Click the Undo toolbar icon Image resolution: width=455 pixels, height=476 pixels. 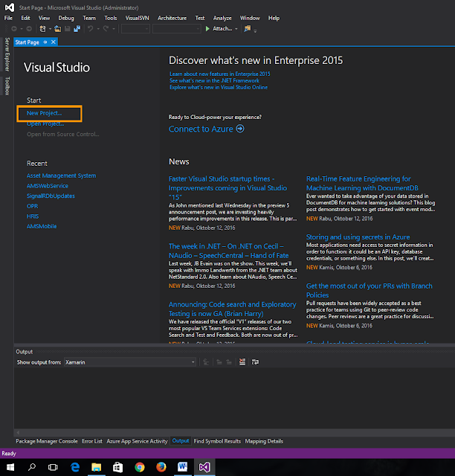coord(90,29)
